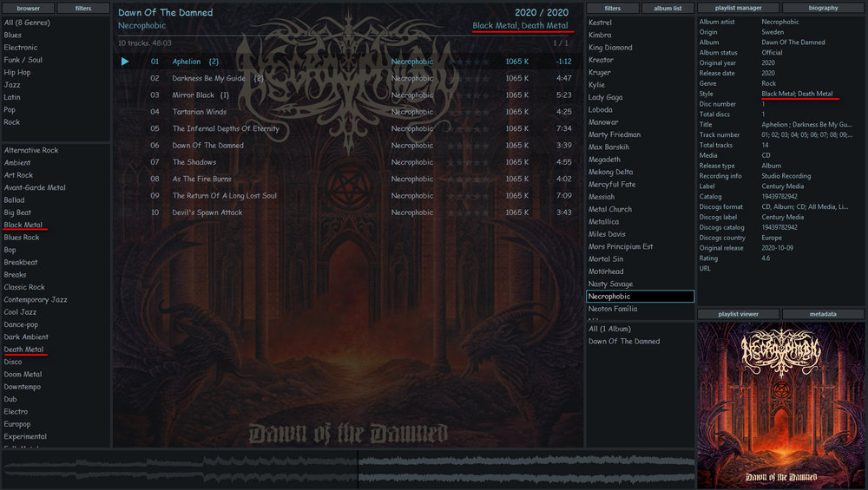The width and height of the screenshot is (868, 490).
Task: Select the Avant-Garde Metal style
Action: 35,187
